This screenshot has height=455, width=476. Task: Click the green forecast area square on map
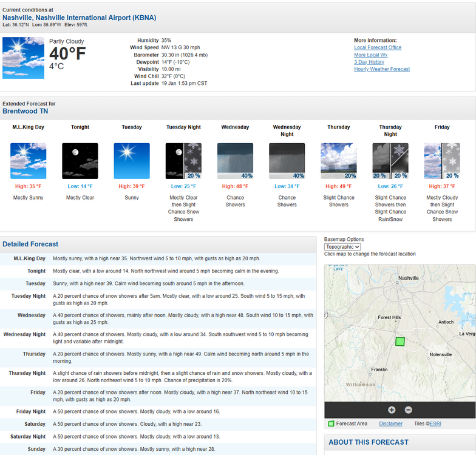pyautogui.click(x=399, y=342)
